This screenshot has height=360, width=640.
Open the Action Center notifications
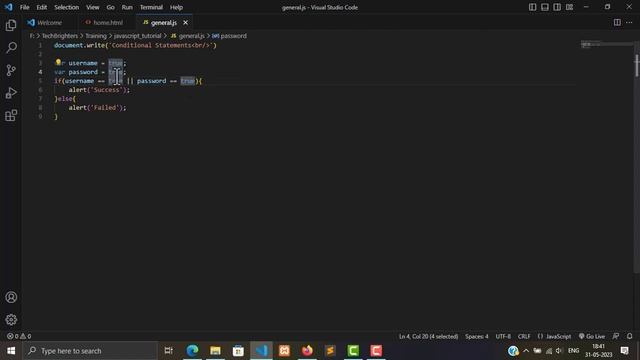(624, 351)
